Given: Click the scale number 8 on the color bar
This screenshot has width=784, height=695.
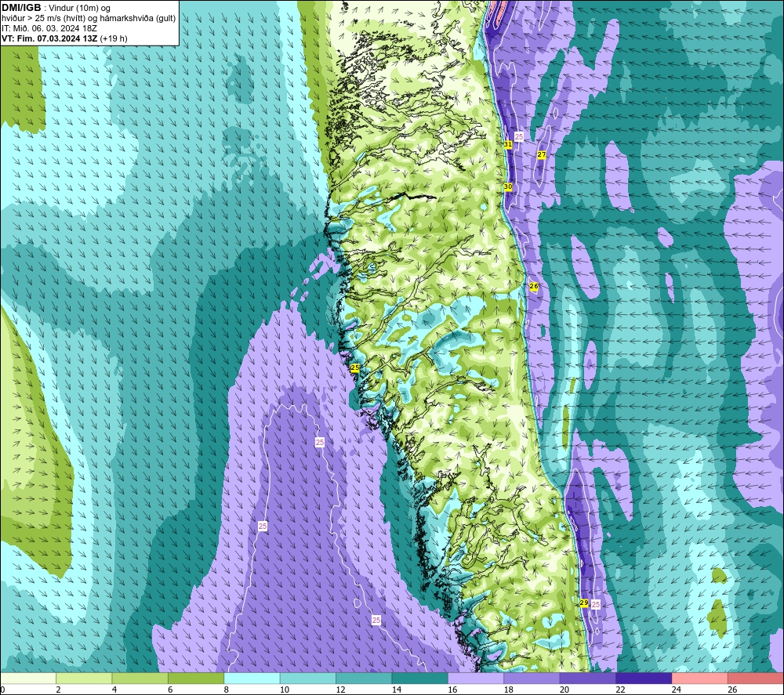Looking at the screenshot, I should pos(227,690).
